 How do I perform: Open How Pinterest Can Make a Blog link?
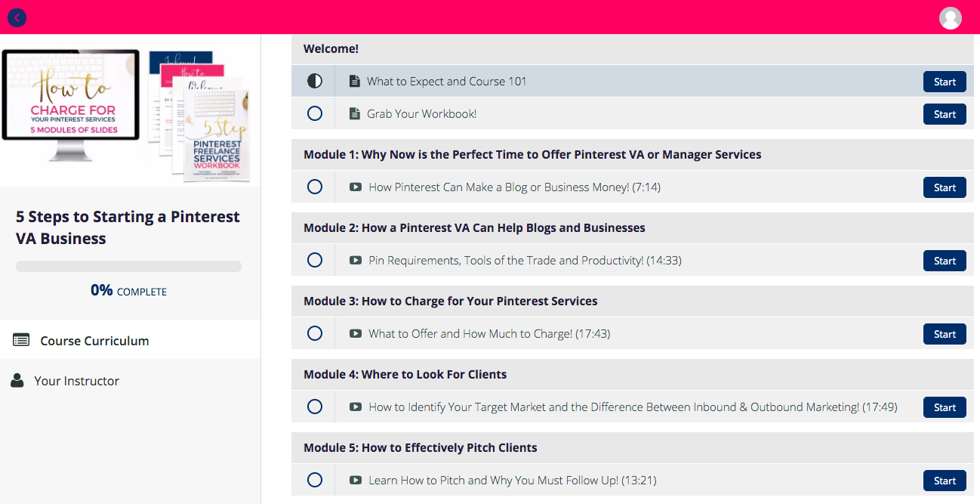(x=515, y=187)
